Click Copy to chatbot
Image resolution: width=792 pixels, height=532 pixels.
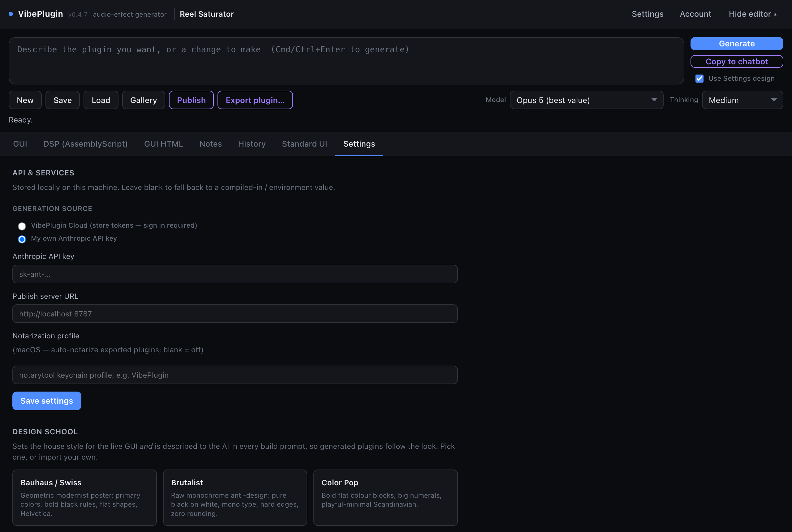point(737,62)
